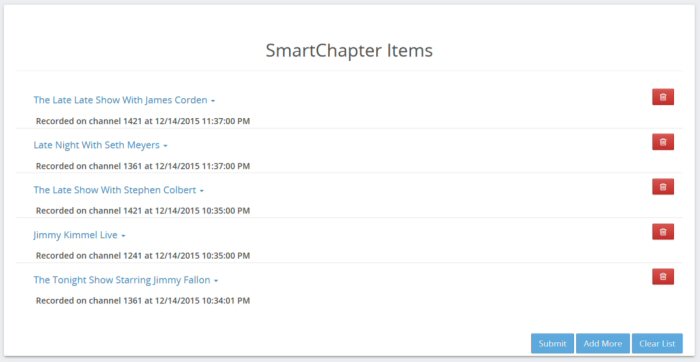
Task: Open dropdown arrow beside Jimmy Kimmel Live
Action: click(x=123, y=236)
